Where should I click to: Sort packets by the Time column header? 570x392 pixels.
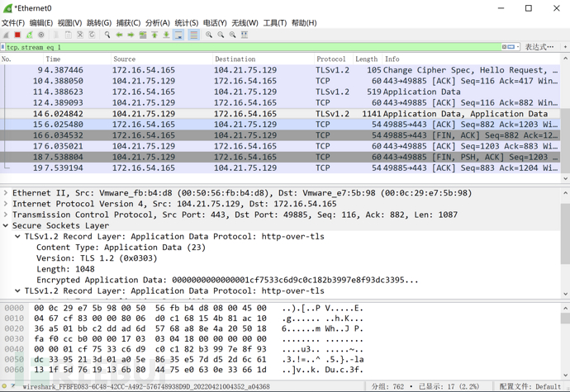[x=77, y=59]
